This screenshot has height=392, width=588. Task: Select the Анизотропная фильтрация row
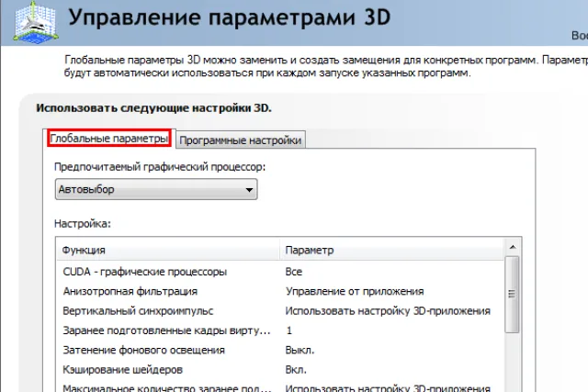pyautogui.click(x=280, y=291)
